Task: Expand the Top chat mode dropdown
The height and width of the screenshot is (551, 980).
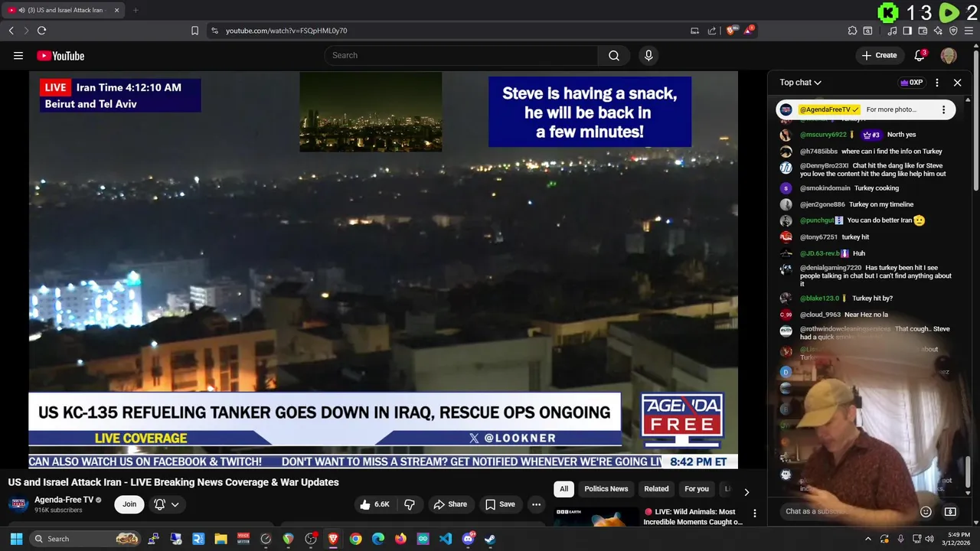Action: tap(800, 83)
